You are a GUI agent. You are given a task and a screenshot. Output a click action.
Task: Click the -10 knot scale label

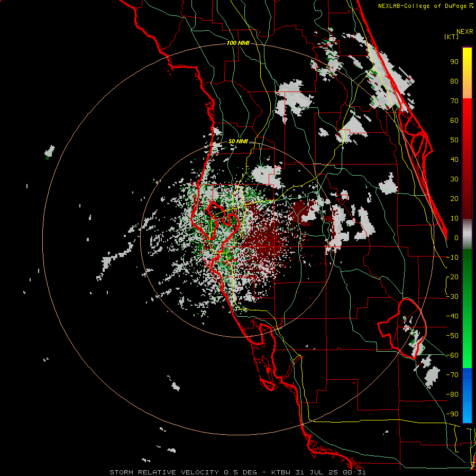[x=452, y=258]
